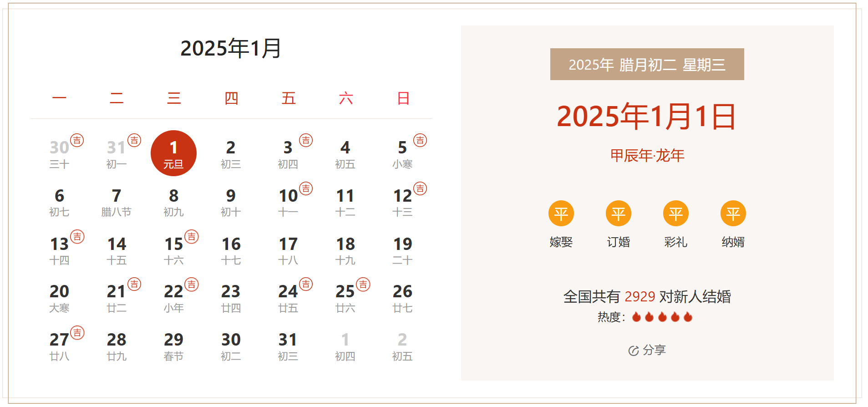Click the 嫁娶 label
Screen dimensions: 868x407
[561, 242]
